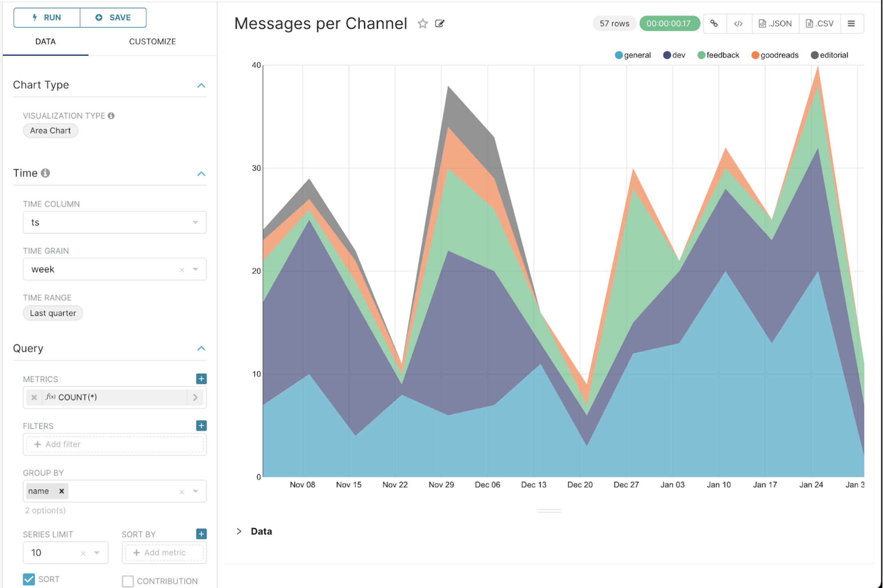
Task: Click the plus icon next to Filters
Action: point(201,425)
